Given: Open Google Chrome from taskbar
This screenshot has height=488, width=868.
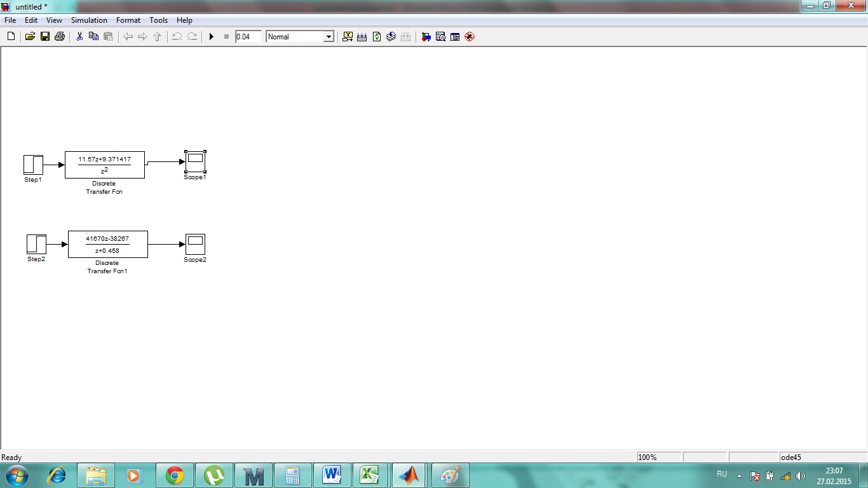Looking at the screenshot, I should pyautogui.click(x=175, y=475).
